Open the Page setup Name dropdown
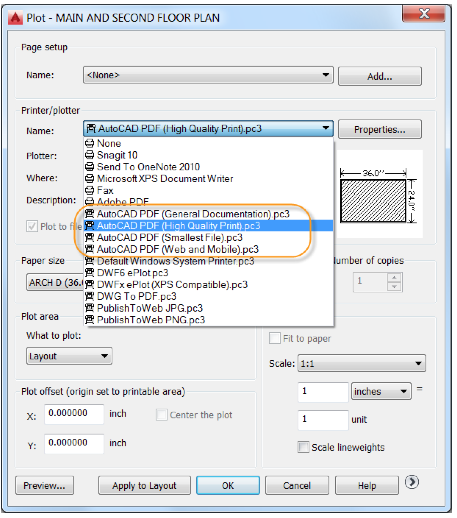This screenshot has width=457, height=518. (x=208, y=75)
